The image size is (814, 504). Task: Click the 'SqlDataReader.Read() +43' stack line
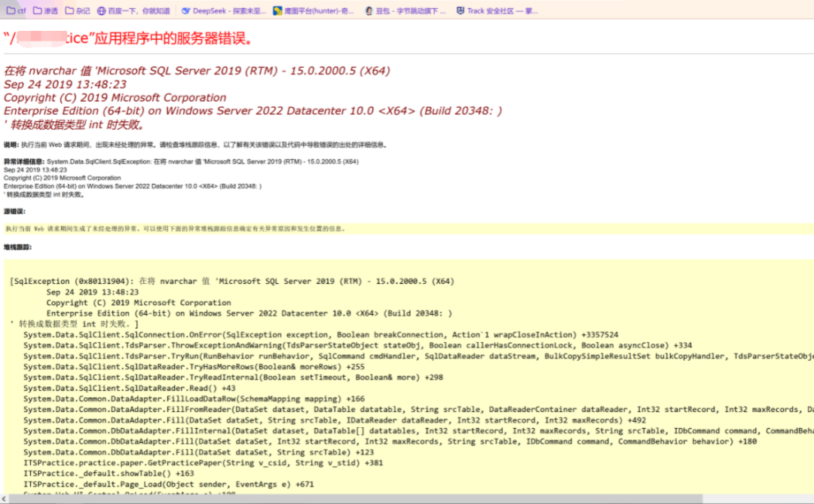tap(130, 388)
